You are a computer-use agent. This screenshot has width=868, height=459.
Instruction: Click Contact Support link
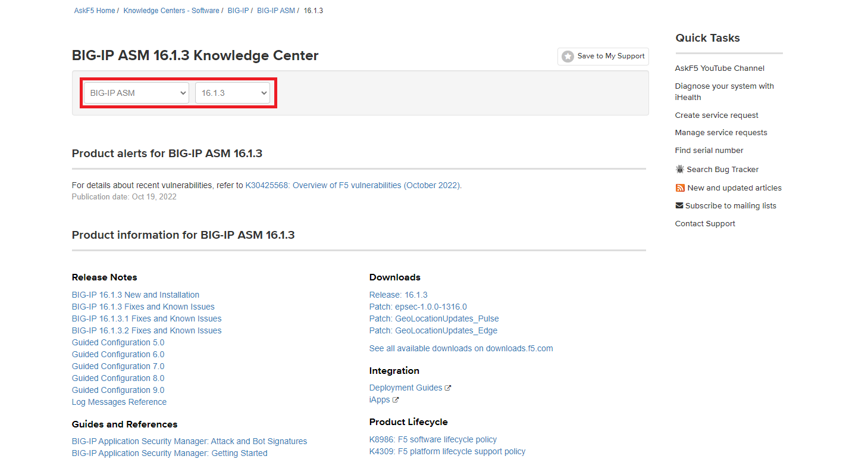[705, 223]
